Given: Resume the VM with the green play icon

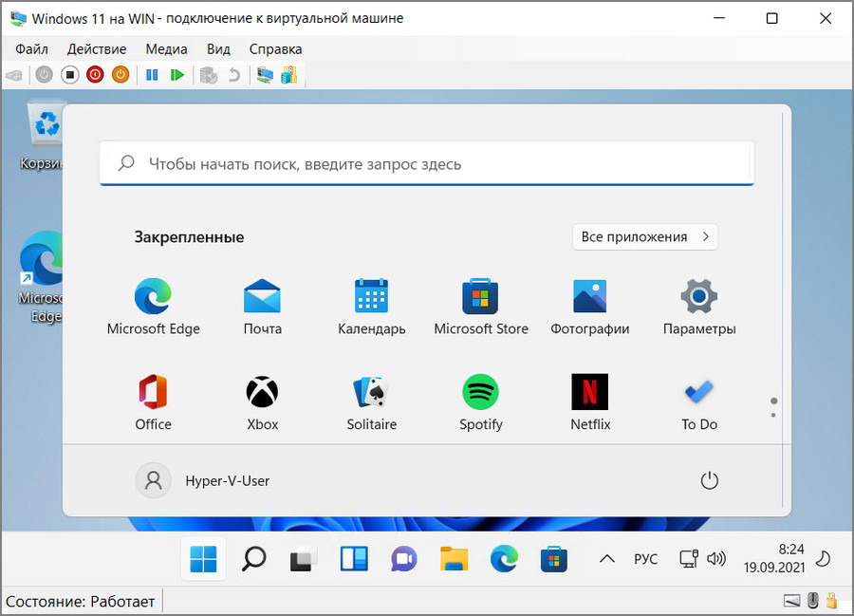Looking at the screenshot, I should click(177, 75).
